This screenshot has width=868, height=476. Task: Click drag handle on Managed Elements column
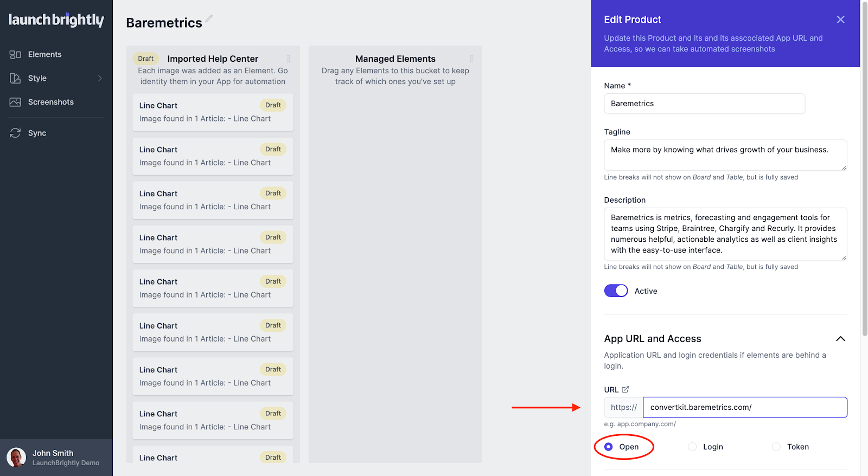pos(471,59)
